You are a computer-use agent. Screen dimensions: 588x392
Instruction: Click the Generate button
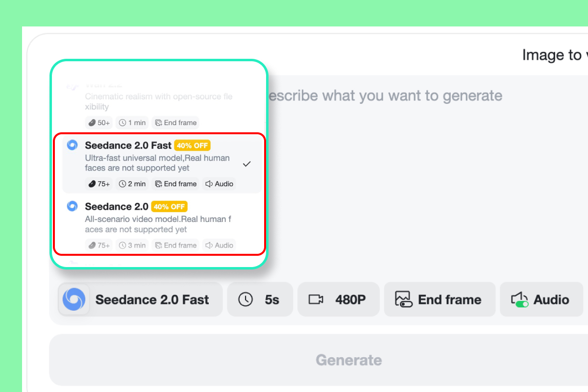348,360
